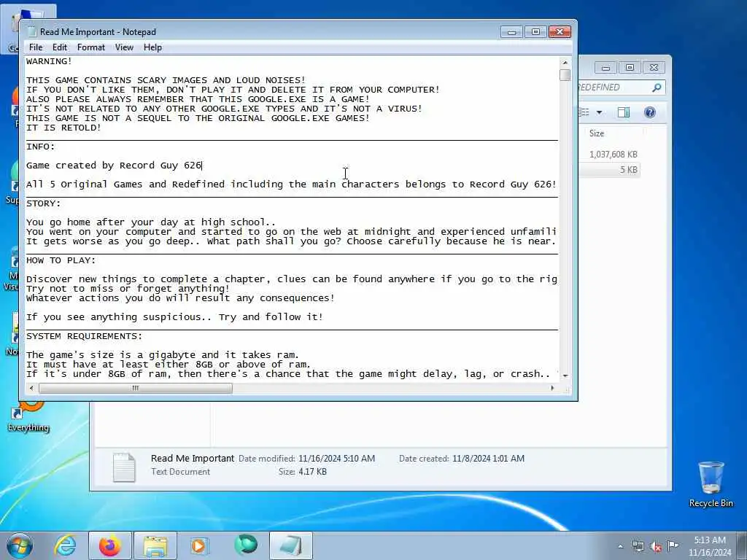Click the 'HOW TO PLAY:' heading line
747x560 pixels.
tap(61, 260)
